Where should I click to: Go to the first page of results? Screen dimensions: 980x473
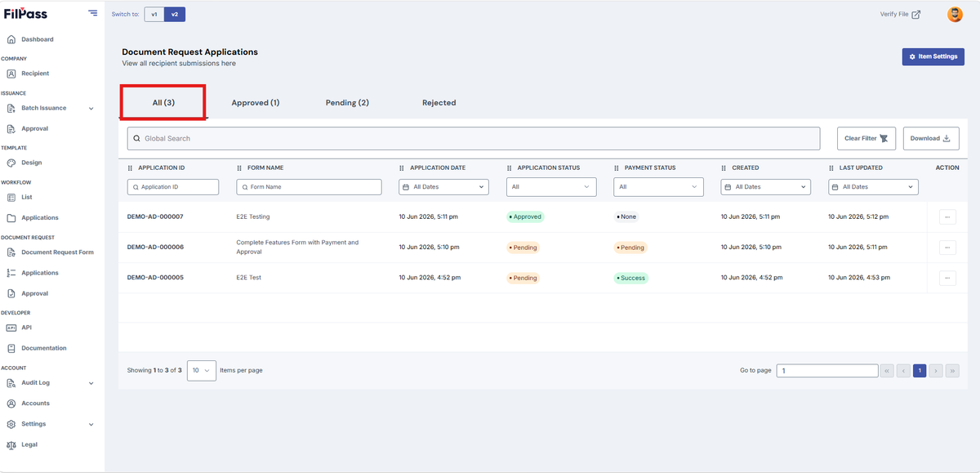coord(887,371)
